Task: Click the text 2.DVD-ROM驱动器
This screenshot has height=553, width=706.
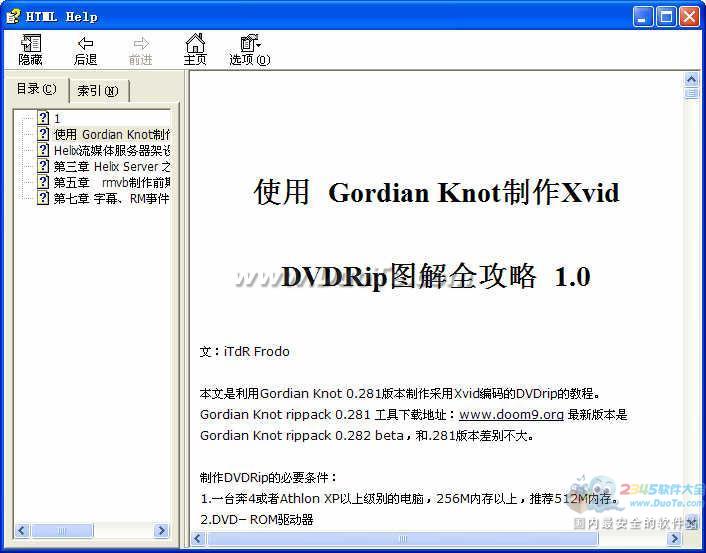Action: [x=257, y=520]
